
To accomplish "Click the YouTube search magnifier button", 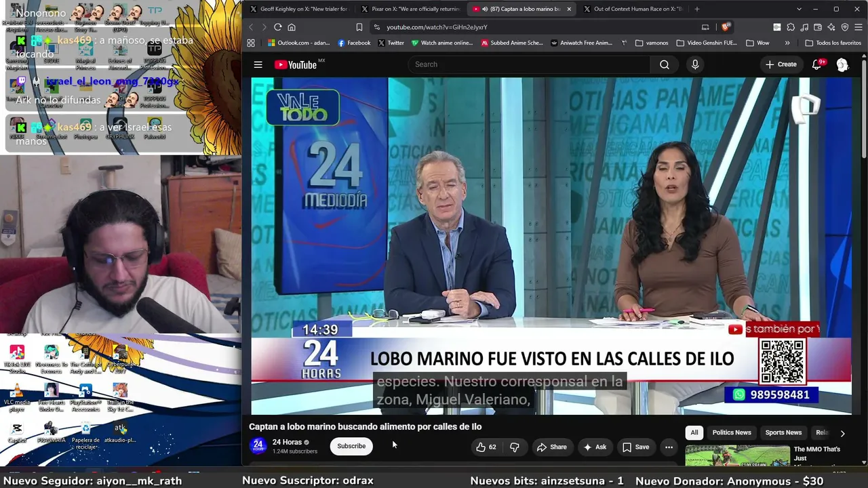I will coord(665,64).
